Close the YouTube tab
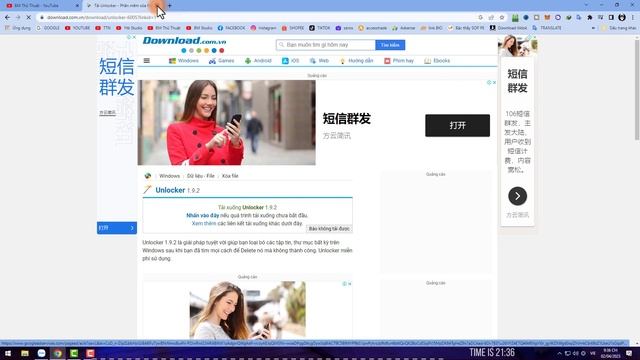The width and height of the screenshot is (640, 360). [77, 6]
